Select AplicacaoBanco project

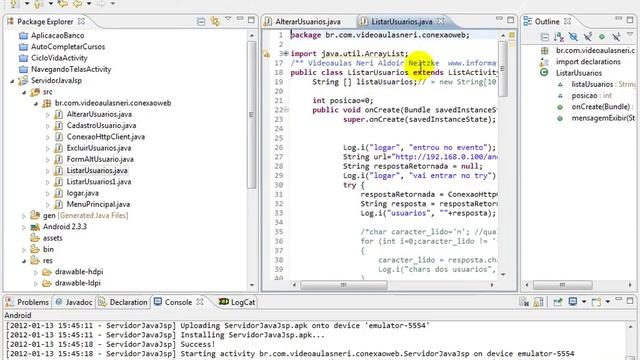[58, 36]
